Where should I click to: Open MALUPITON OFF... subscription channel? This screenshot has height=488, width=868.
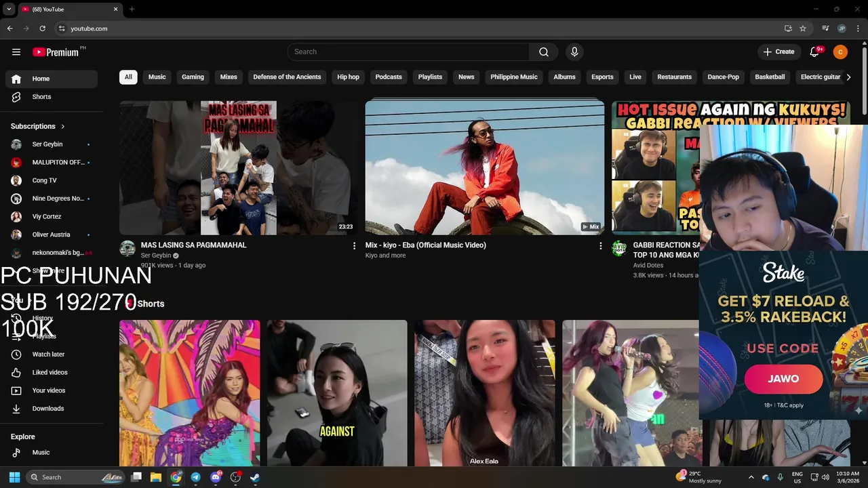coord(52,163)
